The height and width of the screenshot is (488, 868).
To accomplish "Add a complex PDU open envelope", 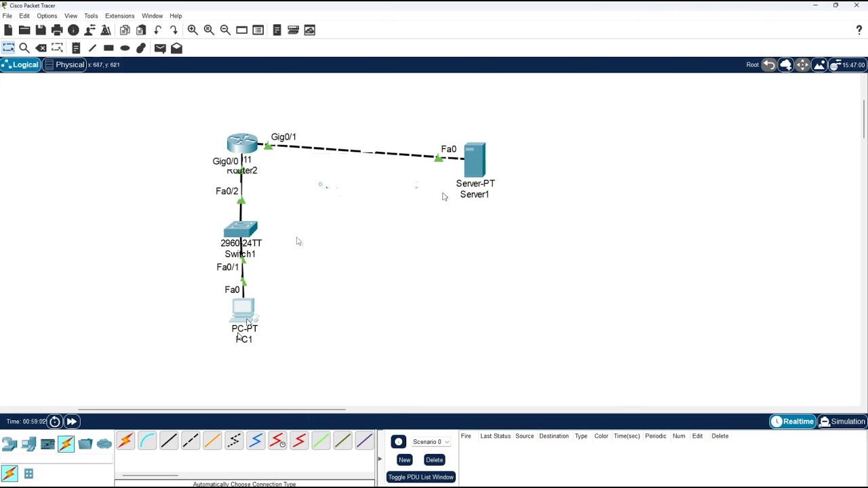I will pyautogui.click(x=176, y=48).
